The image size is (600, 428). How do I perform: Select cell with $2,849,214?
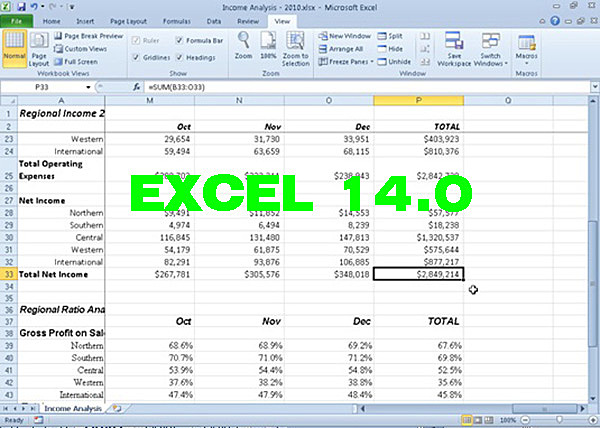tap(419, 274)
